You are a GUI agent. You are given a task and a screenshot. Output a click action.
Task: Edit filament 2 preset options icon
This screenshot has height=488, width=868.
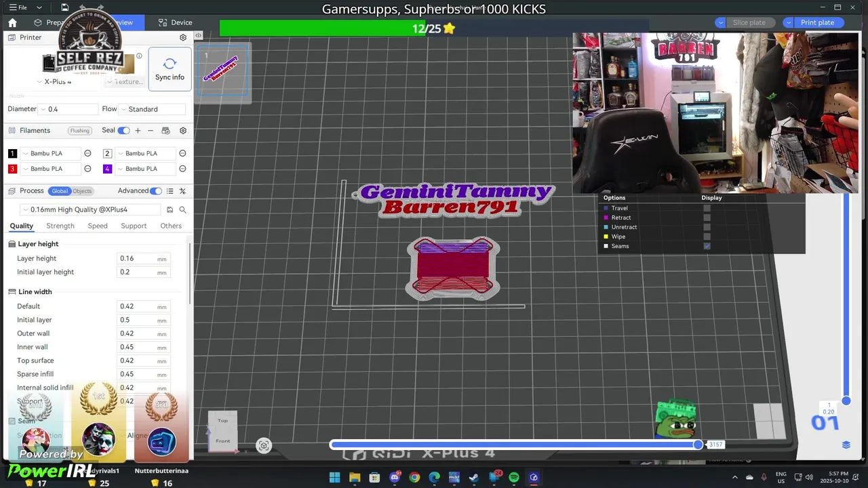(x=182, y=153)
